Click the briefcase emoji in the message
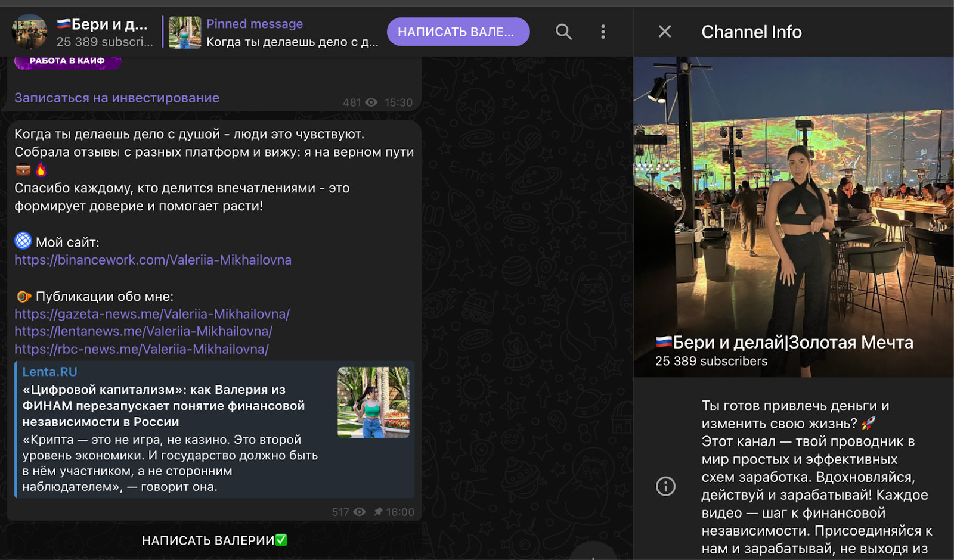The image size is (954, 560). [23, 170]
